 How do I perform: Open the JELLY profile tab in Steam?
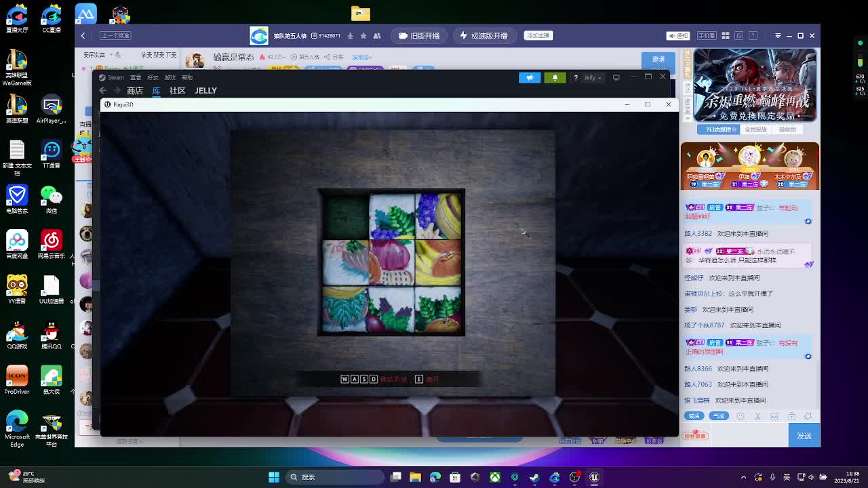pyautogui.click(x=205, y=91)
